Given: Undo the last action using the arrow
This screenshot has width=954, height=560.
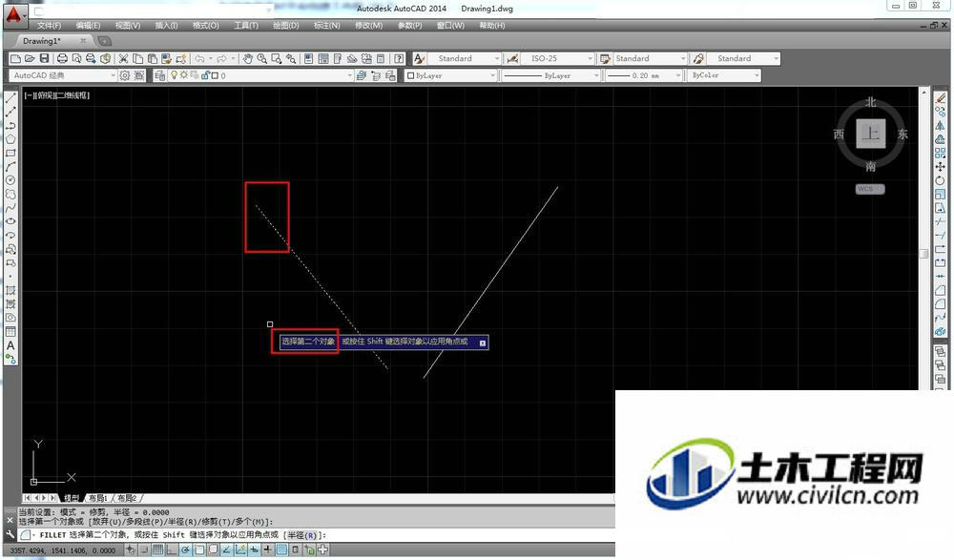Looking at the screenshot, I should (x=199, y=58).
